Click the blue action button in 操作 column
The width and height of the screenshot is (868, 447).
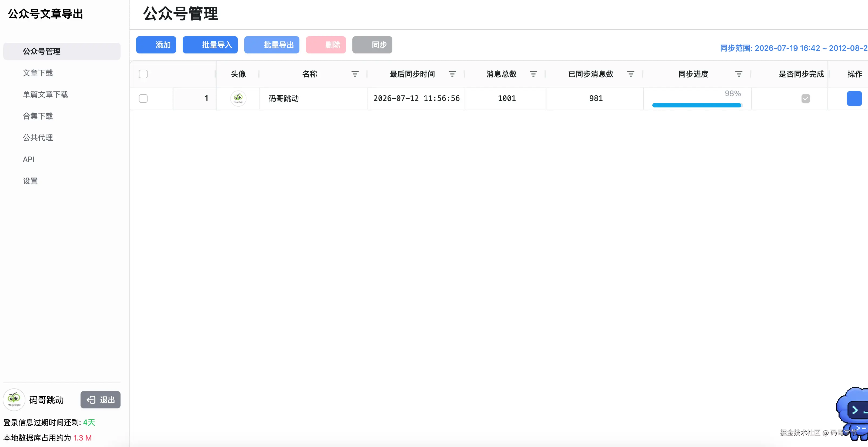click(x=854, y=98)
